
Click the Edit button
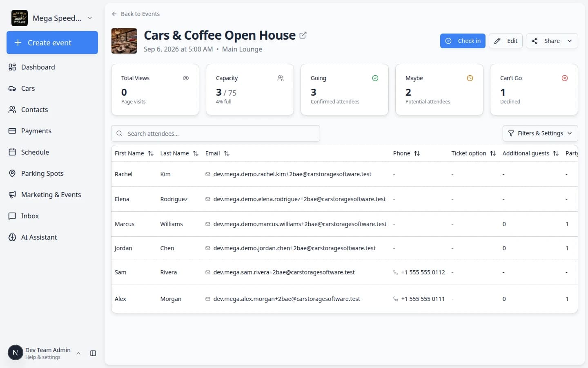click(x=506, y=41)
